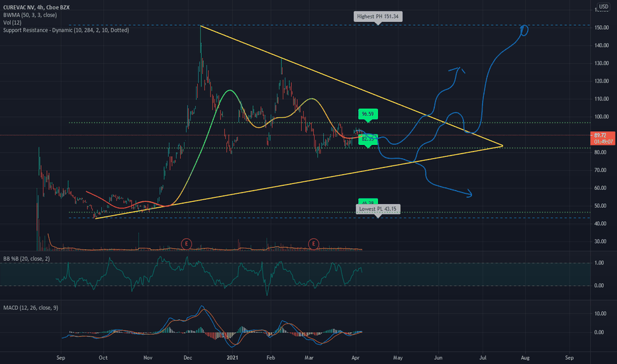Click the Highest PH 151.34 label
Screen dimensions: 617x364
click(378, 17)
